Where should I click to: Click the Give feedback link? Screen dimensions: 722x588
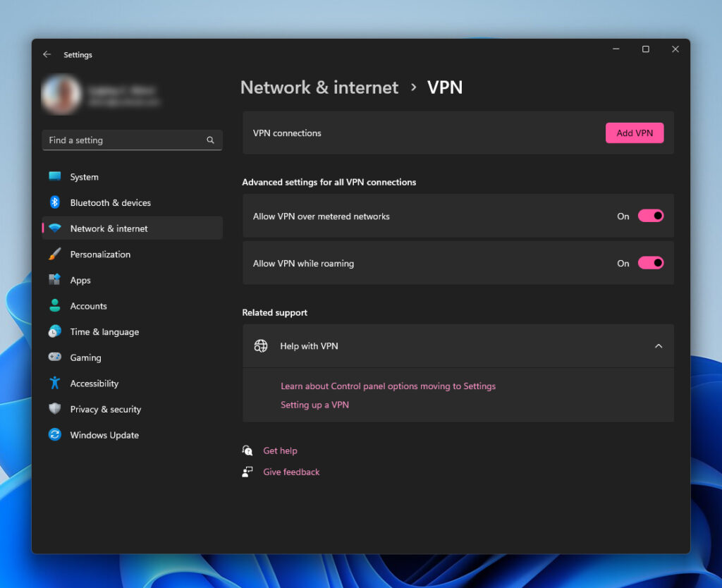(x=291, y=472)
